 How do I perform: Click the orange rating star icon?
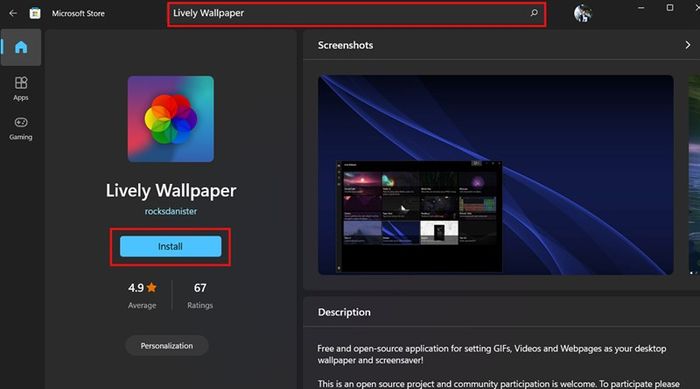click(152, 287)
